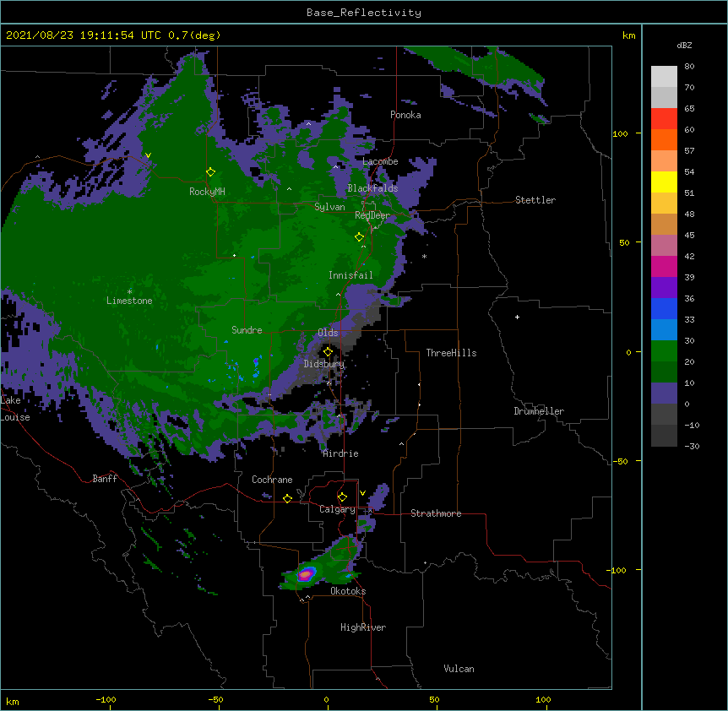This screenshot has width=728, height=711.
Task: Select the RedDeer city label
Action: click(x=372, y=215)
